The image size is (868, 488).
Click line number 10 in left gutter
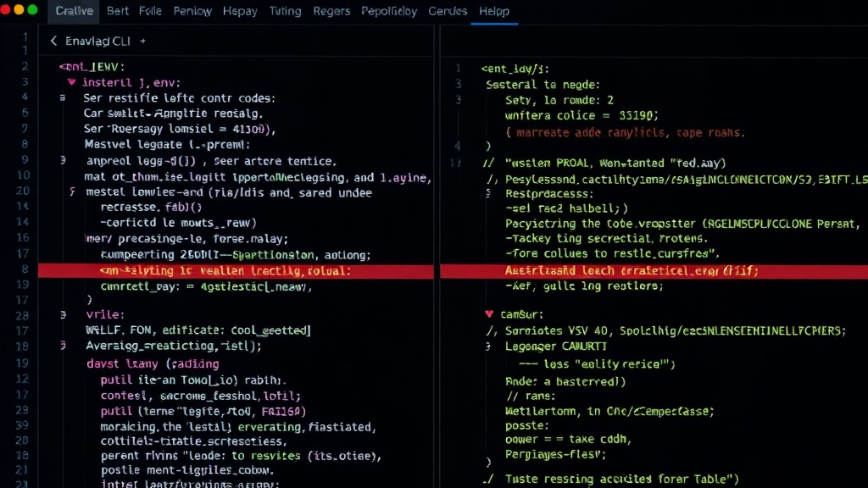tap(23, 175)
